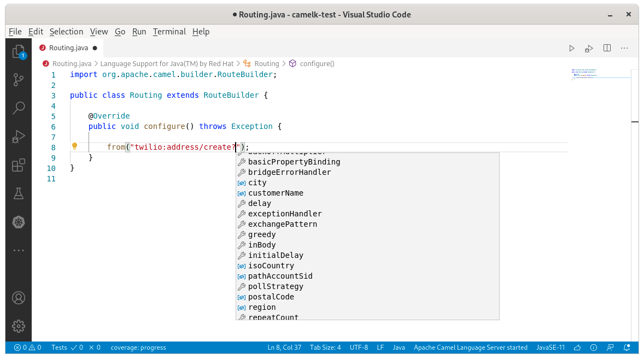Click the quick fix lightbulb on line 8
Image resolution: width=644 pixels, height=359 pixels.
74,146
